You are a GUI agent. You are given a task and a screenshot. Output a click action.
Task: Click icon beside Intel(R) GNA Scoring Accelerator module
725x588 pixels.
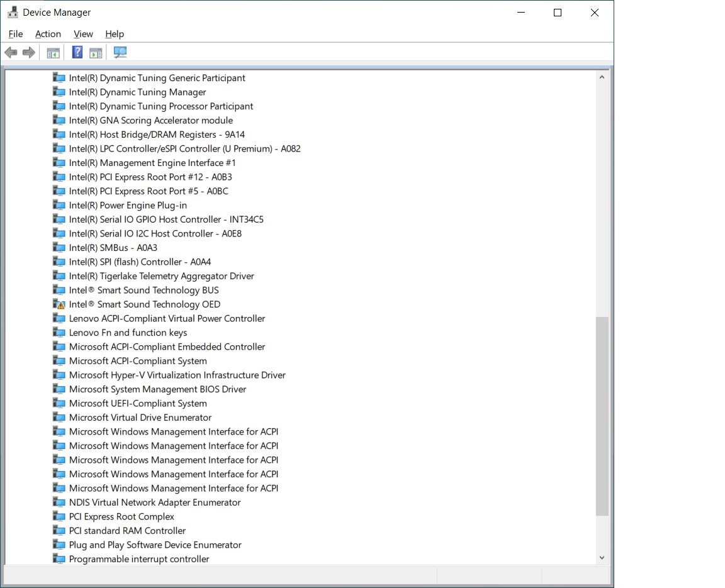pyautogui.click(x=59, y=120)
